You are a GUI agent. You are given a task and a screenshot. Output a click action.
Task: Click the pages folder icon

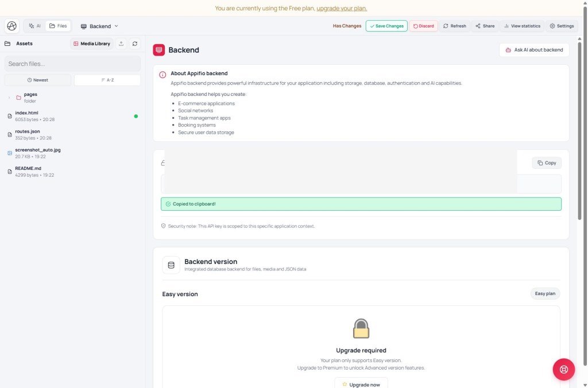(x=18, y=98)
